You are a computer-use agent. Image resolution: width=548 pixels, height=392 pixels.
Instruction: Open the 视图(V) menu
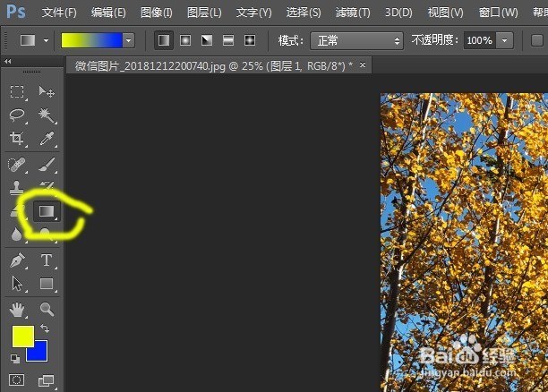pyautogui.click(x=446, y=13)
